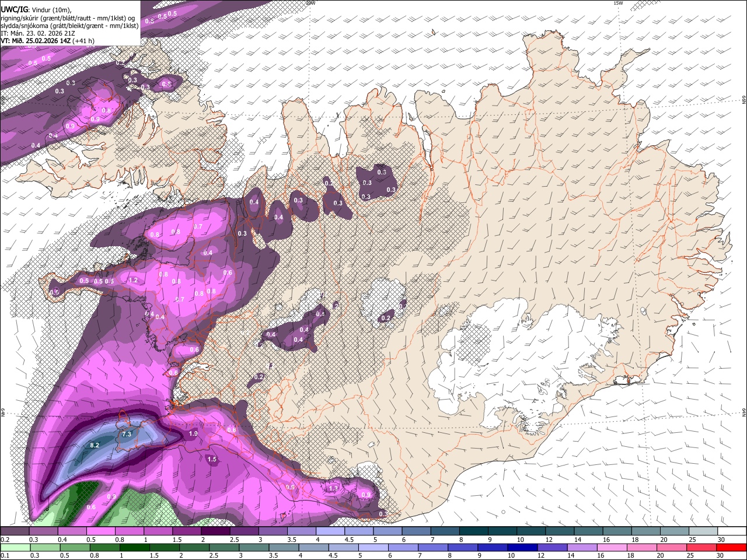Viewport: 747px width, 560px height.
Task: Select the 0.4 swatch in upper legend row
Action: 72,531
